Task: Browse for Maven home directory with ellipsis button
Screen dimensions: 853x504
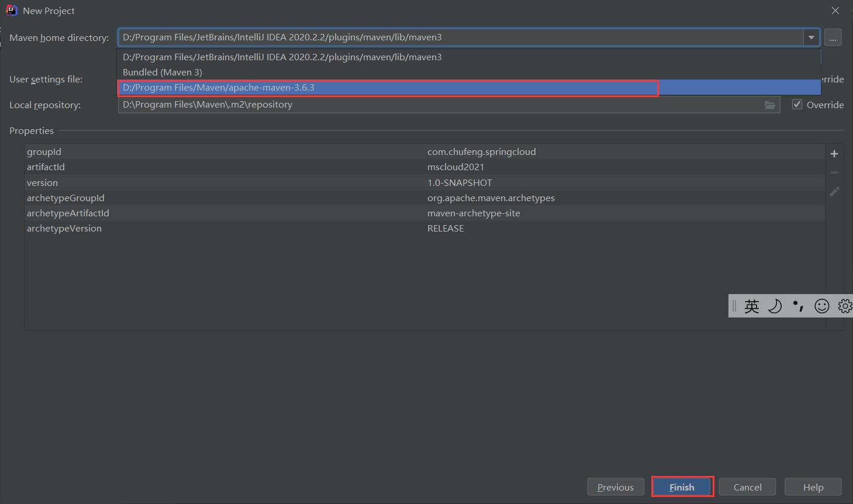Action: (833, 37)
